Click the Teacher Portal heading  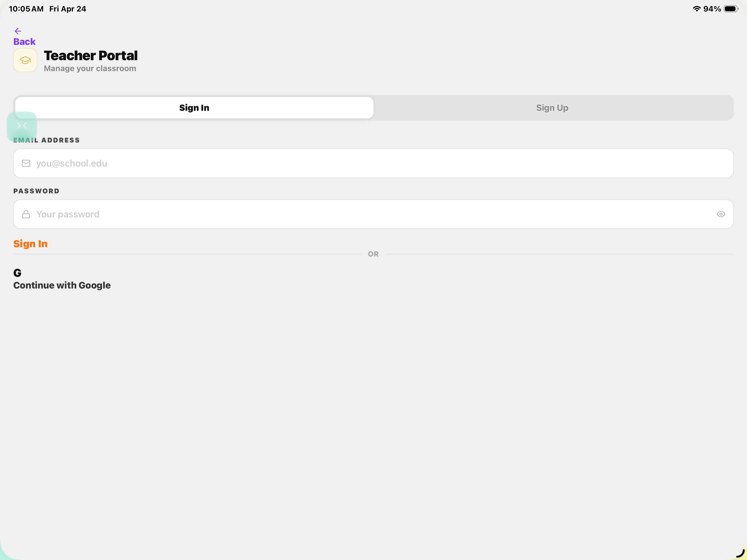coord(91,56)
